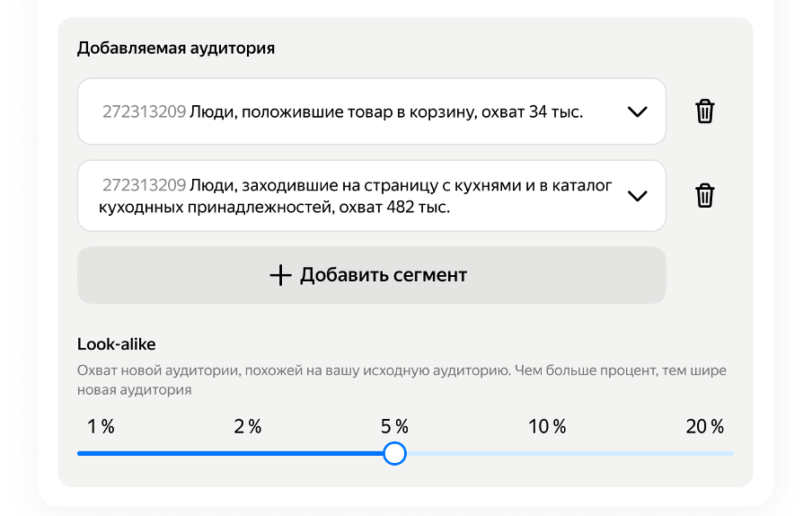Expand the chevron of the 482 тыс. segment

click(637, 196)
